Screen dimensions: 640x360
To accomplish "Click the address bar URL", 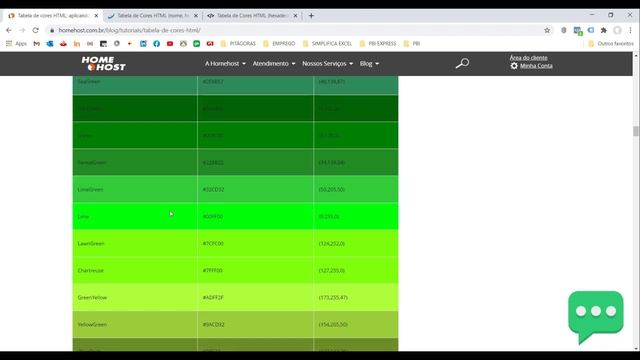I will 129,30.
